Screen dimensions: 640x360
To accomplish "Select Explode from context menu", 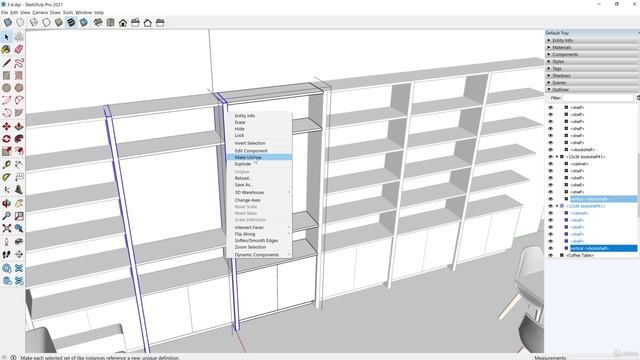I will (259, 164).
